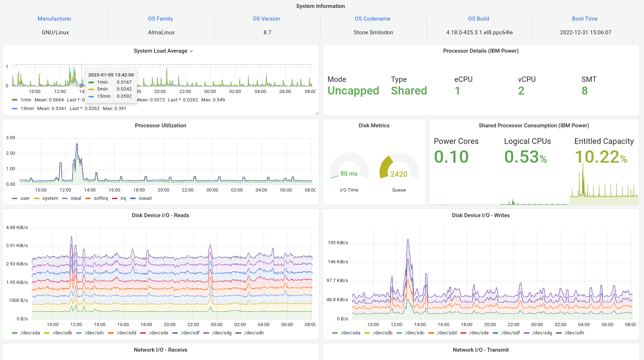Open the OS Family link
Viewport: 644px width, 360px height.
[x=160, y=19]
